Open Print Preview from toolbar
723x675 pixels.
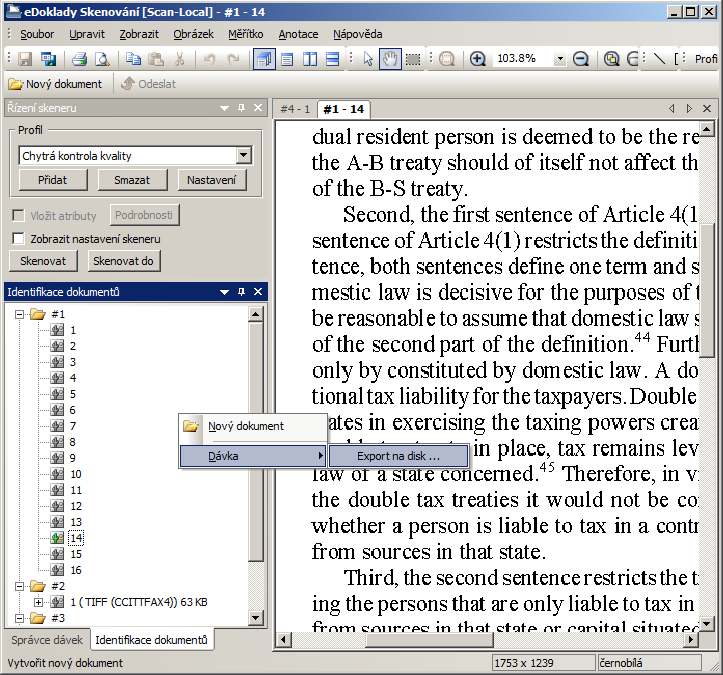pyautogui.click(x=102, y=59)
